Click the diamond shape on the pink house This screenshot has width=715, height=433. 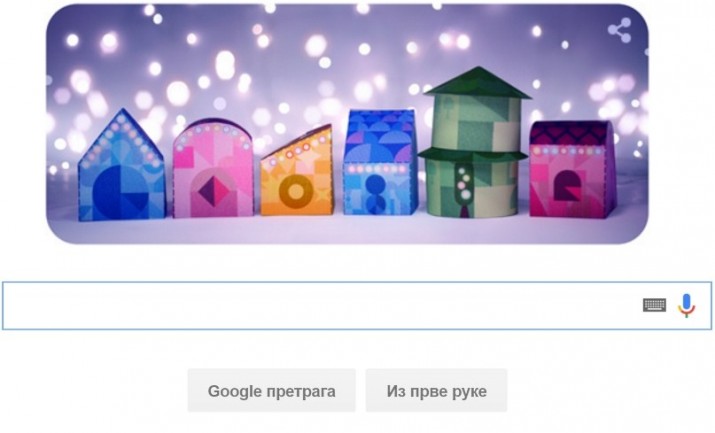coord(213,191)
